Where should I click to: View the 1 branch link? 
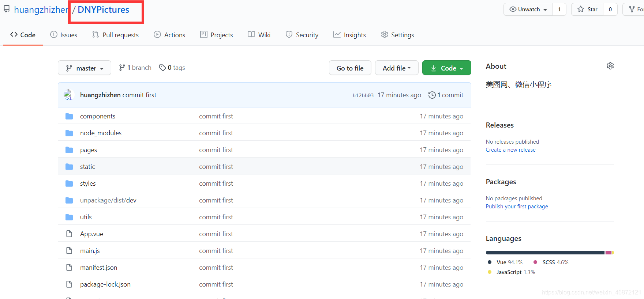135,68
